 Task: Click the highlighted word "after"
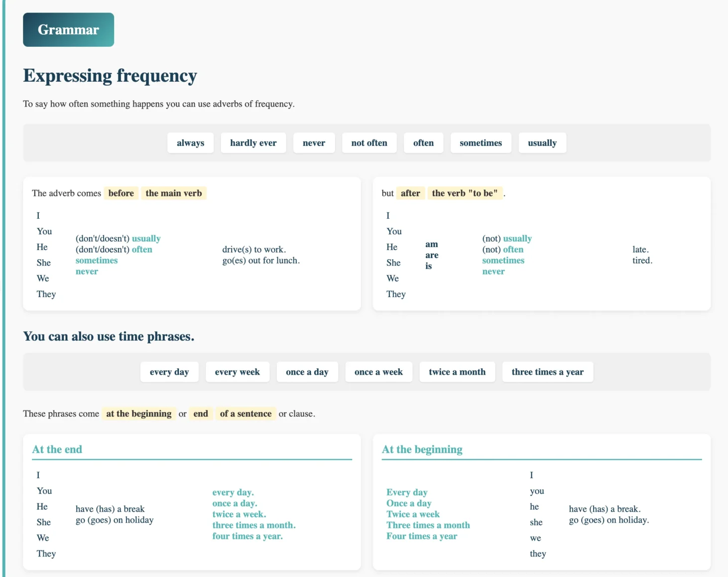click(x=410, y=193)
